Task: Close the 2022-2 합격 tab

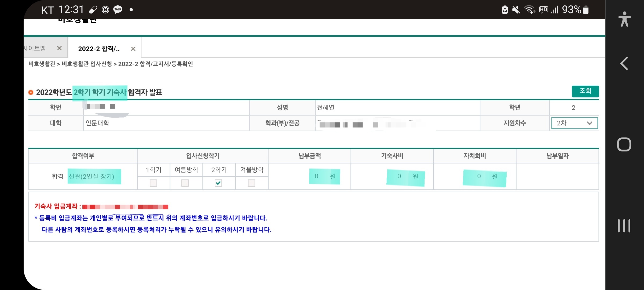Action: click(x=133, y=49)
